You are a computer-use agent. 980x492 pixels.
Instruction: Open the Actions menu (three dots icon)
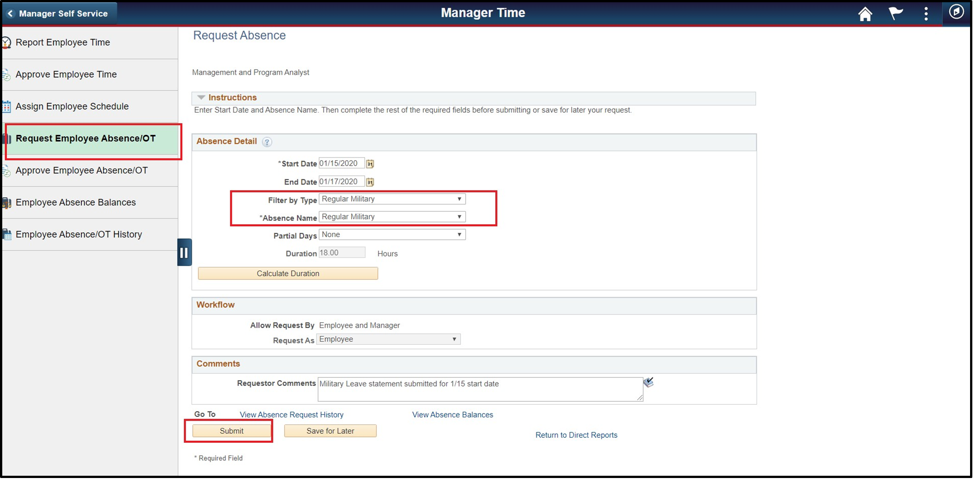926,14
